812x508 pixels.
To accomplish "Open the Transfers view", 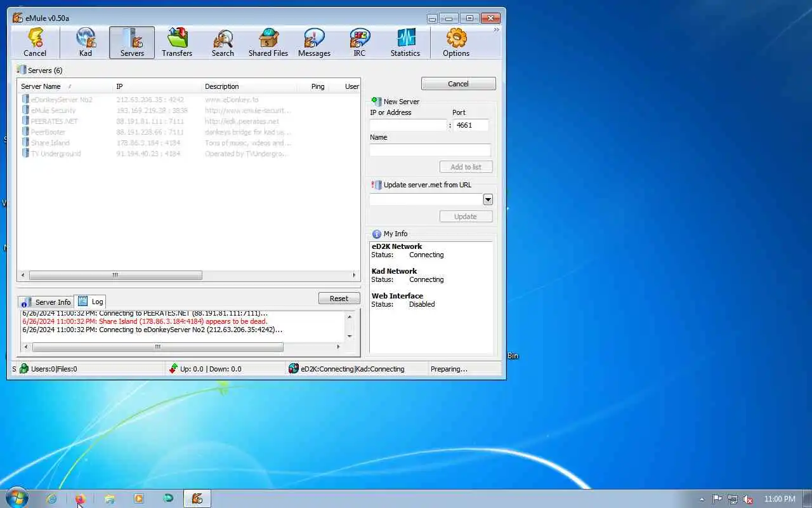I will click(177, 43).
